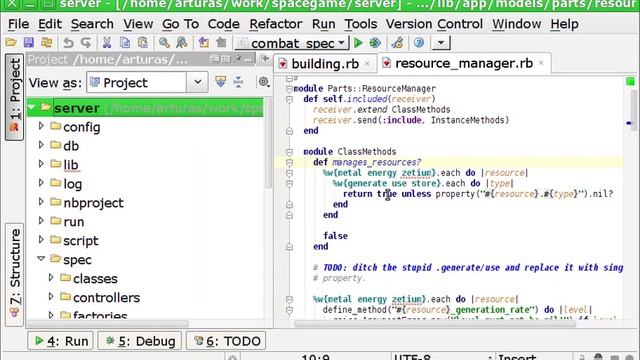This screenshot has height=360, width=640.
Task: Fold the self.included method gutter marker
Action: pos(289,99)
